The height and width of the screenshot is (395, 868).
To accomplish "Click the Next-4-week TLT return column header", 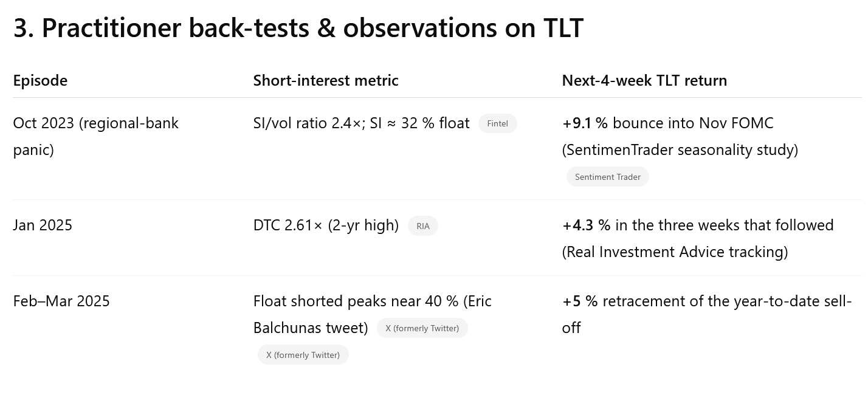I will (x=644, y=80).
